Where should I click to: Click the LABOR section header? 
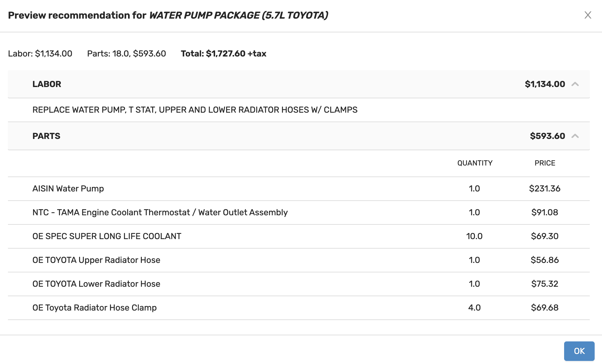click(x=47, y=84)
